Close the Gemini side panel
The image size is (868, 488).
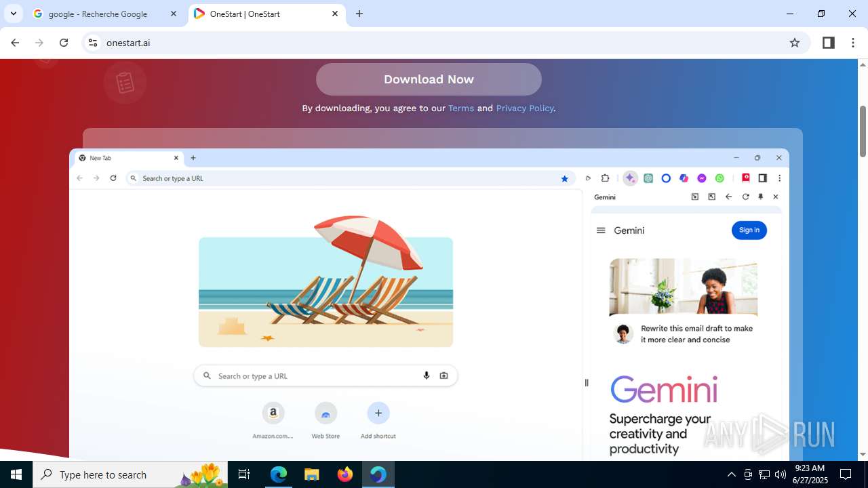tap(776, 197)
